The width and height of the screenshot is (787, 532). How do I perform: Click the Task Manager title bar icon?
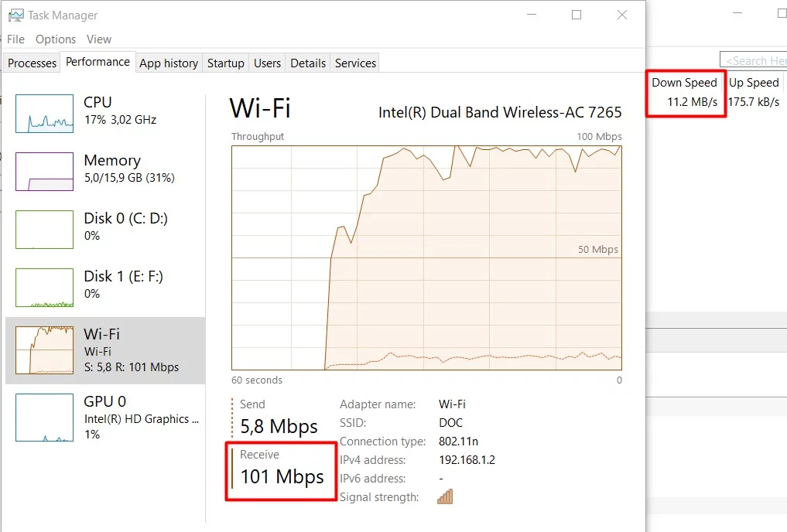click(15, 15)
